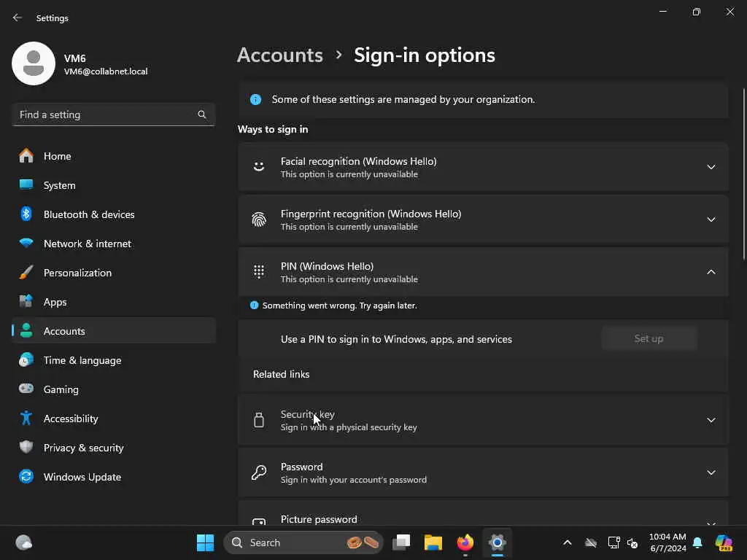The width and height of the screenshot is (747, 560).
Task: Click the Password key icon
Action: (259, 472)
